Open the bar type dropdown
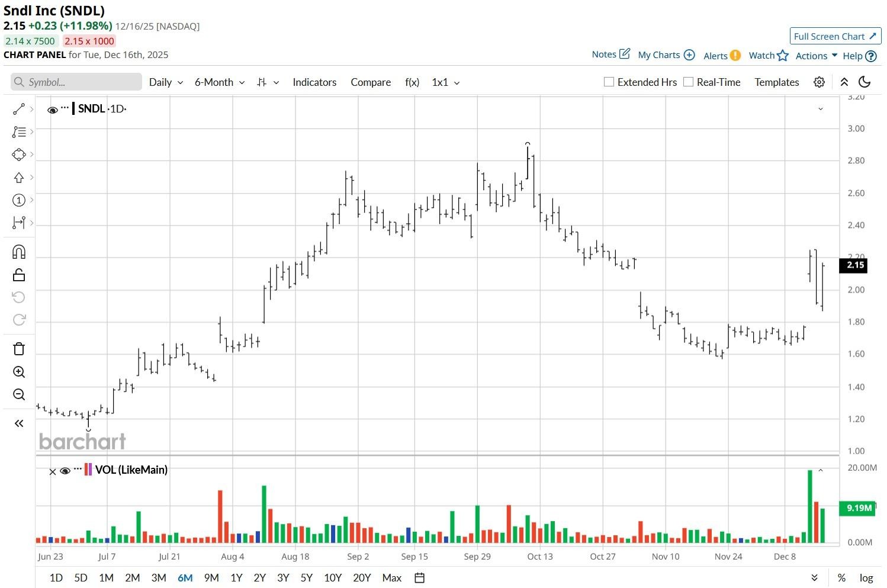887x588 pixels. (x=268, y=82)
